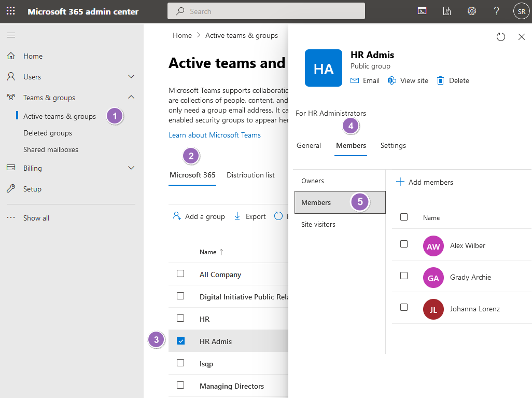The image size is (532, 398).
Task: Open the Managing Directors group row
Action: 228,386
